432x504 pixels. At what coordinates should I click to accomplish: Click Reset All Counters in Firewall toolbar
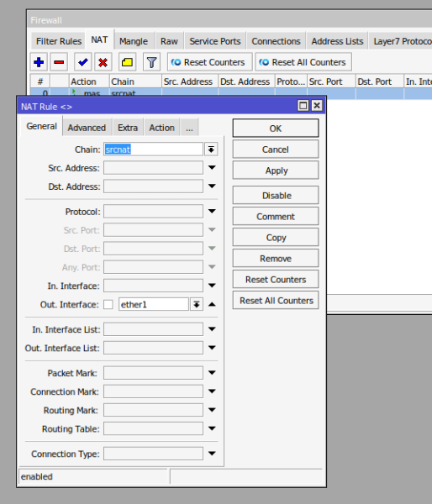[x=303, y=62]
